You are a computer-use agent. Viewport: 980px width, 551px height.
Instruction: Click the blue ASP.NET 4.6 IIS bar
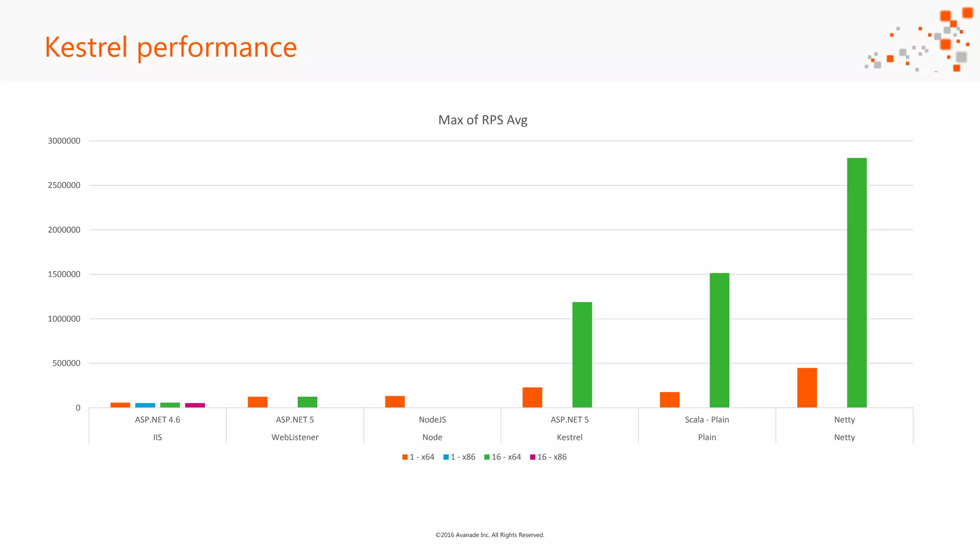click(145, 405)
